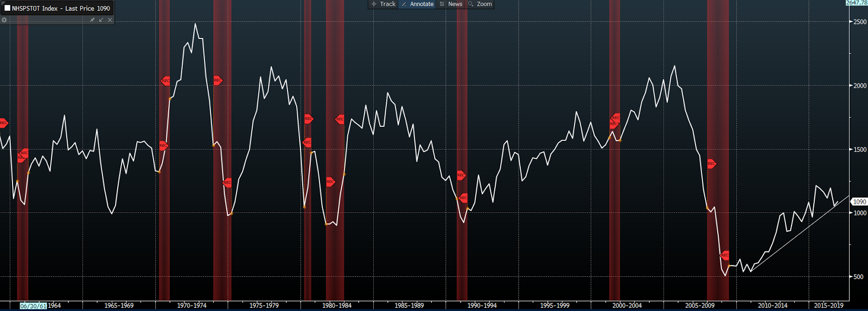Click the lower REC marker in the 1981-82 band
The height and width of the screenshot is (311, 868).
(330, 182)
